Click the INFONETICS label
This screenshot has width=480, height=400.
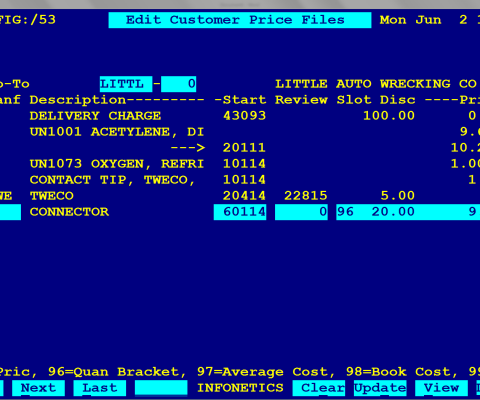(x=240, y=388)
